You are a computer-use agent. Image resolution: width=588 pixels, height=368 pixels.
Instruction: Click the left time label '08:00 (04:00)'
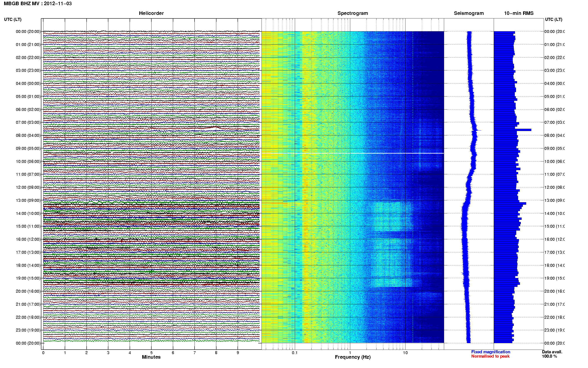tap(28, 135)
